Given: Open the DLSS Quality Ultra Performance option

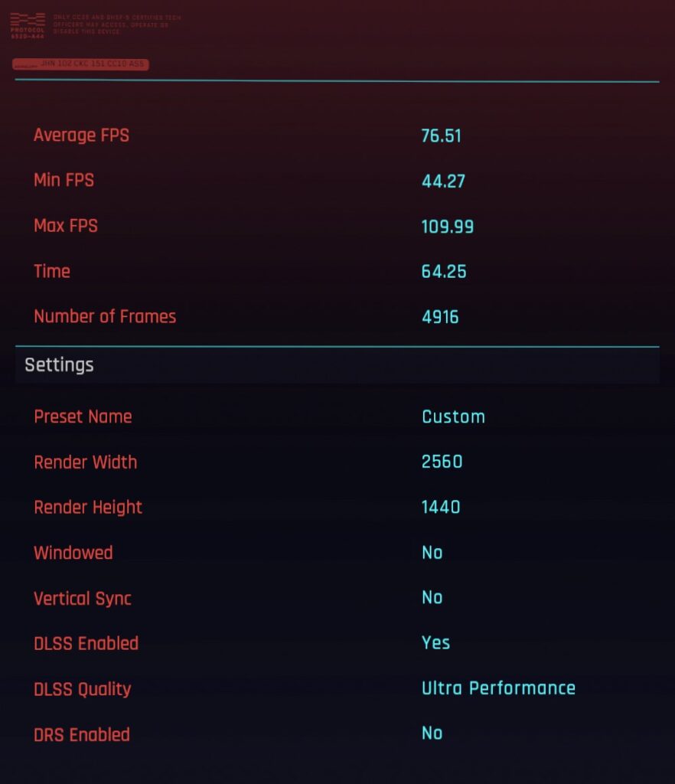Looking at the screenshot, I should point(498,688).
